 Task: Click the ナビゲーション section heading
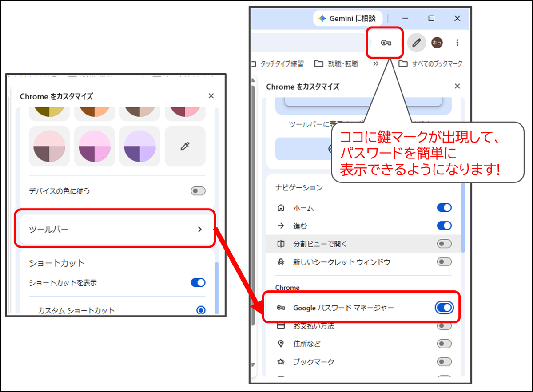pyautogui.click(x=299, y=187)
